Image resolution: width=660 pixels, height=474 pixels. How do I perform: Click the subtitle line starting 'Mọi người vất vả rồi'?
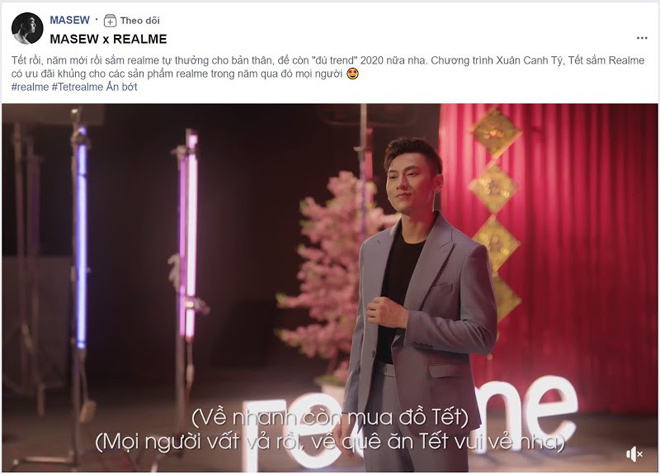[330, 442]
